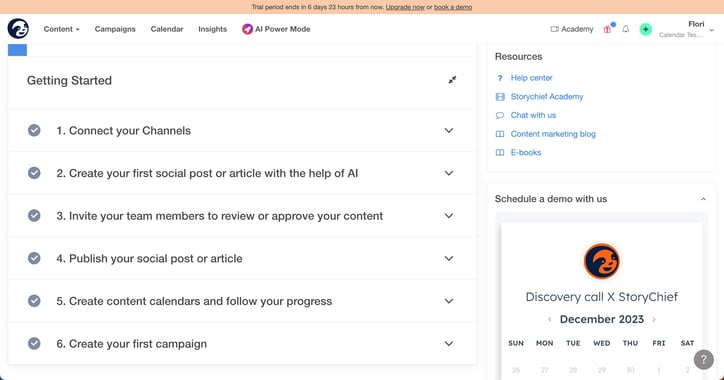The width and height of the screenshot is (724, 380).
Task: Open the notifications bell
Action: tap(626, 29)
